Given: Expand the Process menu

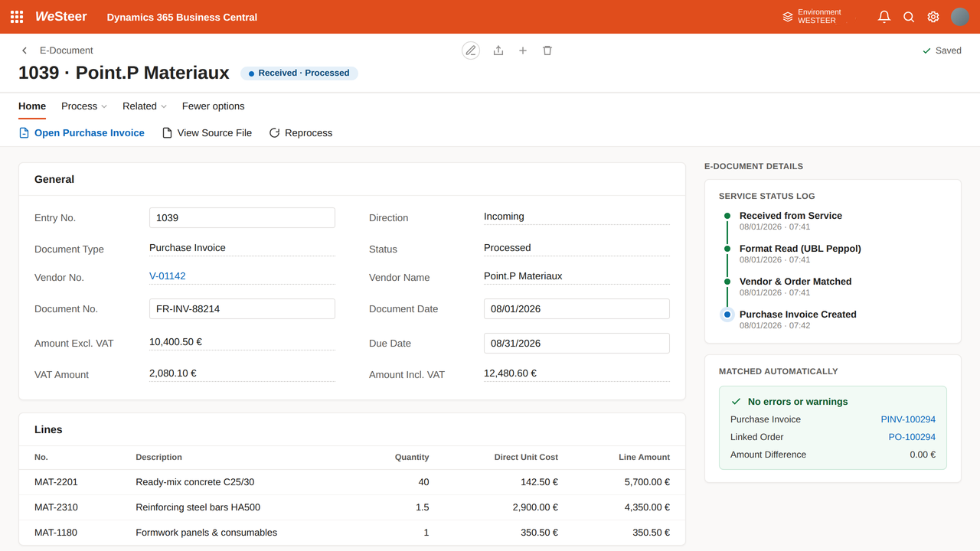Looking at the screenshot, I should (84, 106).
